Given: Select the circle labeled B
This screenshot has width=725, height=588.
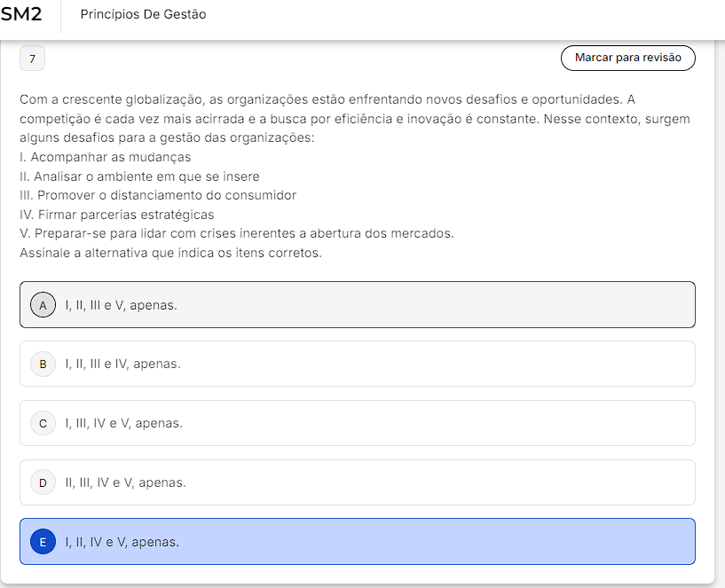Looking at the screenshot, I should coord(43,365).
